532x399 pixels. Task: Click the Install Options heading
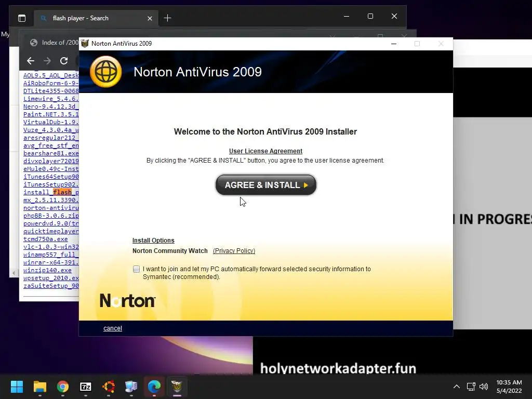(153, 240)
